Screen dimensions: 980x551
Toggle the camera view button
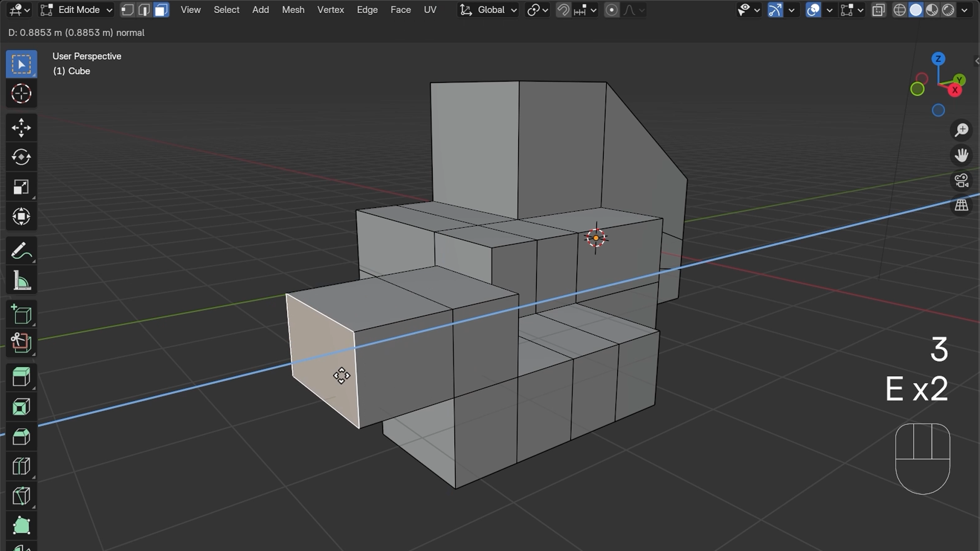(x=962, y=180)
